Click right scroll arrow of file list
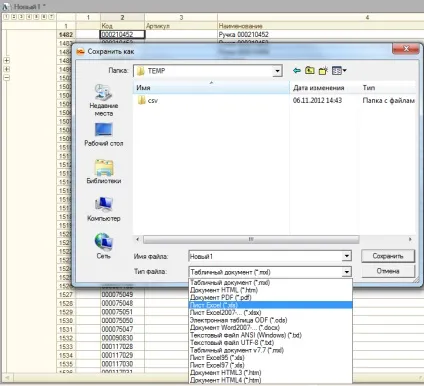This screenshot has width=424, height=386. [x=410, y=239]
